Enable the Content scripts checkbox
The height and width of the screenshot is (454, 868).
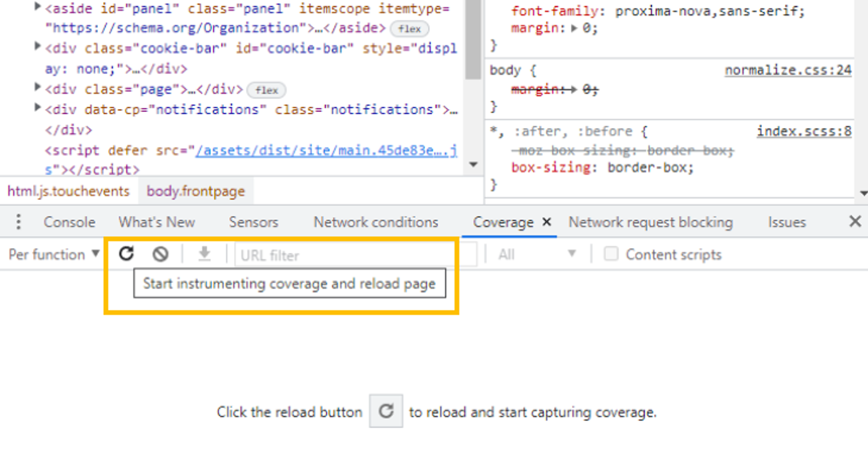pyautogui.click(x=611, y=253)
